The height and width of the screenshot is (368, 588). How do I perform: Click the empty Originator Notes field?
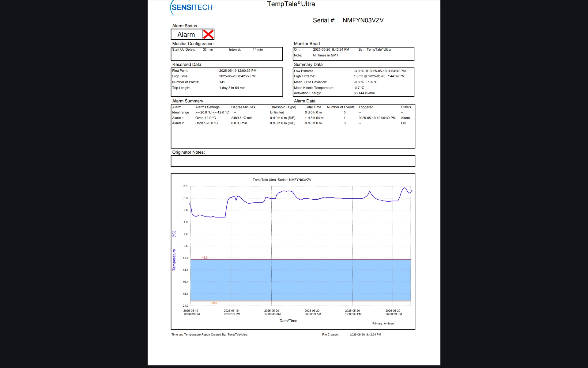(293, 161)
